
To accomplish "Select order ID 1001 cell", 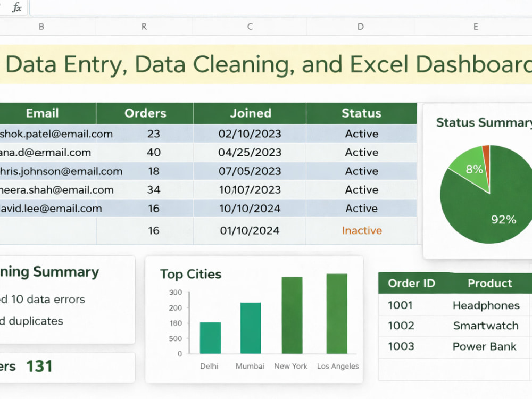I will [x=401, y=305].
